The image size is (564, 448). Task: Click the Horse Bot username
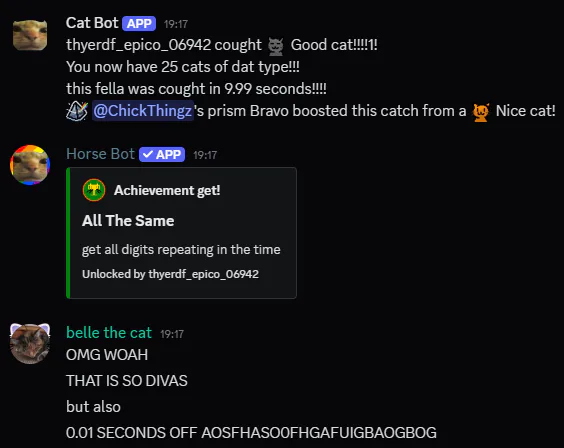[x=100, y=154]
